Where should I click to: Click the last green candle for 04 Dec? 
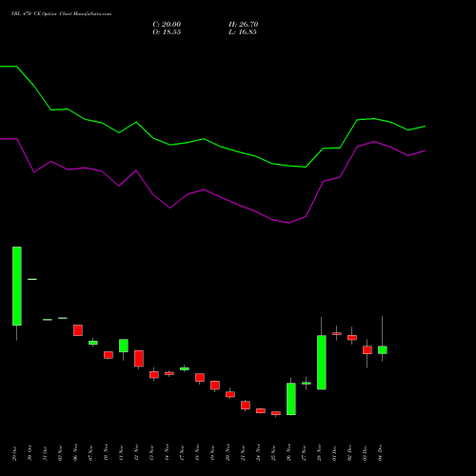[x=383, y=349]
